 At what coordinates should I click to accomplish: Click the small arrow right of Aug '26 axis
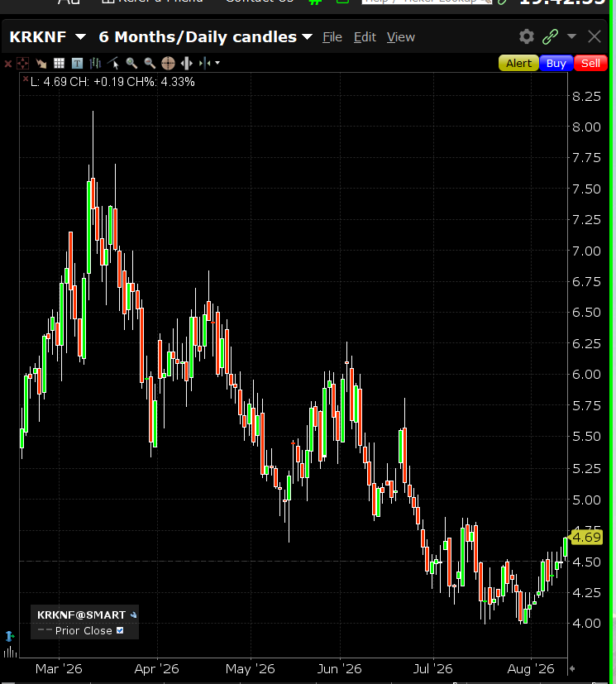coord(572,668)
